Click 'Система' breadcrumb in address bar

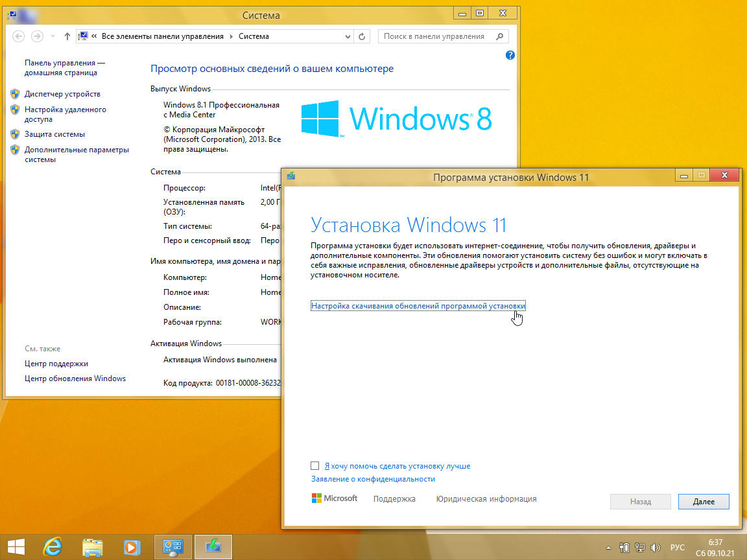tap(254, 36)
